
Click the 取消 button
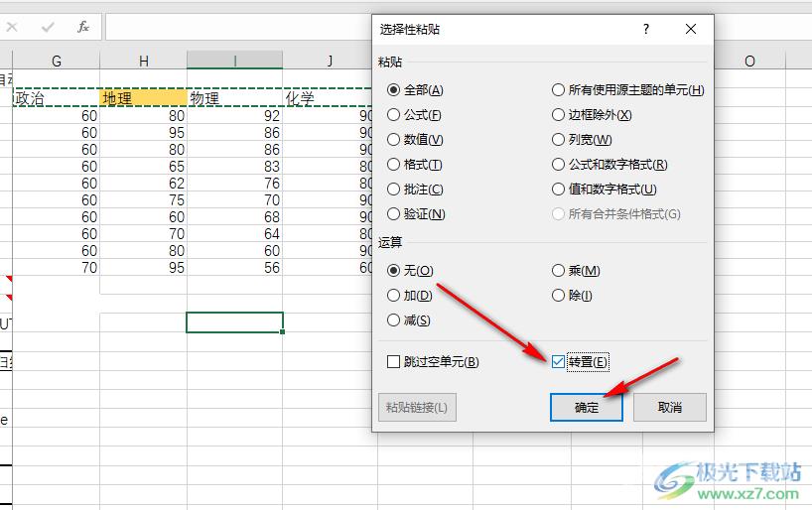click(x=670, y=408)
